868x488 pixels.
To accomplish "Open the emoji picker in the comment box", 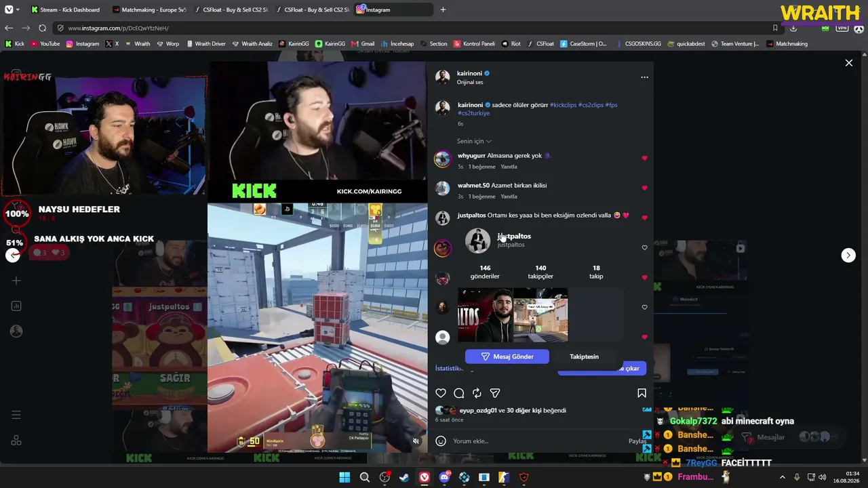I will [x=441, y=441].
